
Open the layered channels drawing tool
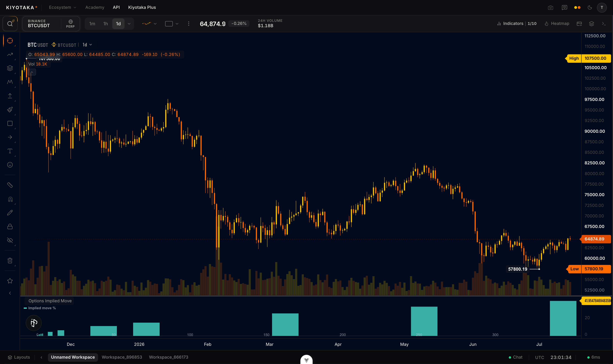[x=10, y=68]
